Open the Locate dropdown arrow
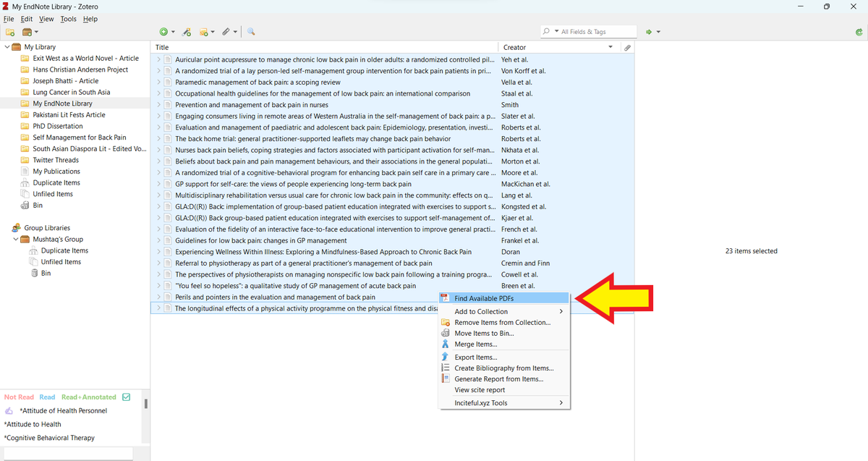868x461 pixels. coord(658,32)
